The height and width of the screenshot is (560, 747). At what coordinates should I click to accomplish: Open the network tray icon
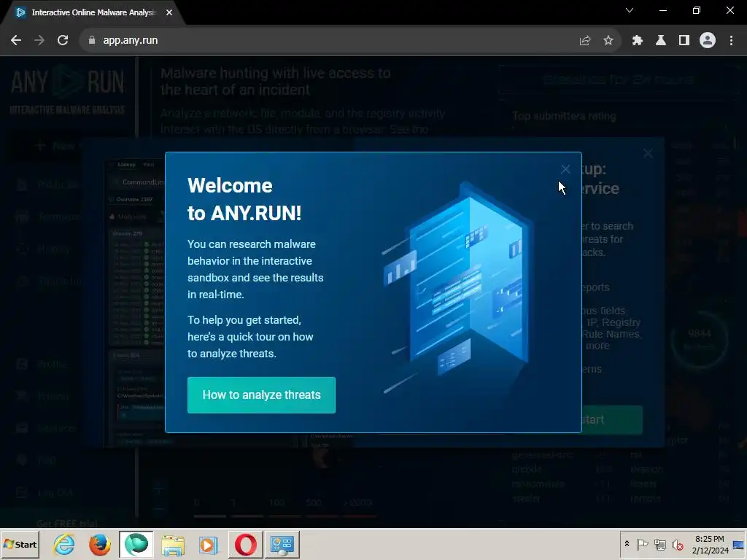(x=659, y=544)
